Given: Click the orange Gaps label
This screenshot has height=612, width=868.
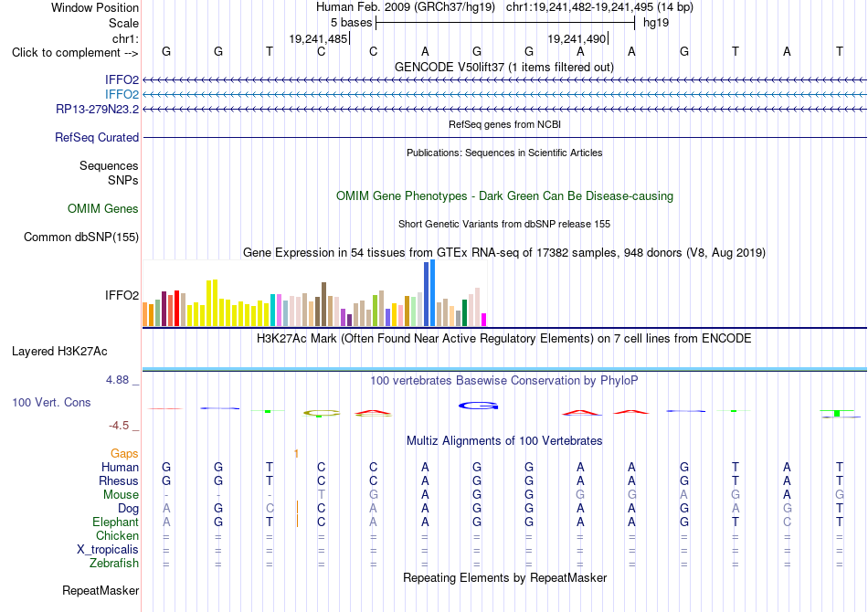Looking at the screenshot, I should point(124,453).
